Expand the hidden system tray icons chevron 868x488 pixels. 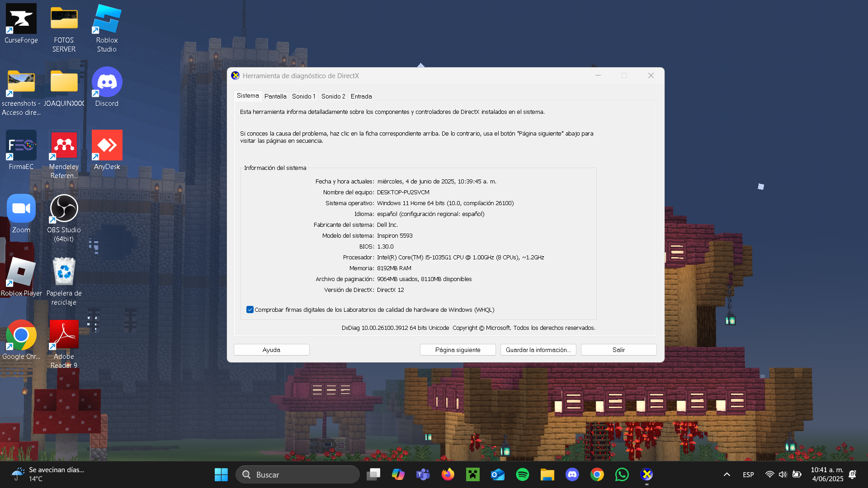coord(726,474)
